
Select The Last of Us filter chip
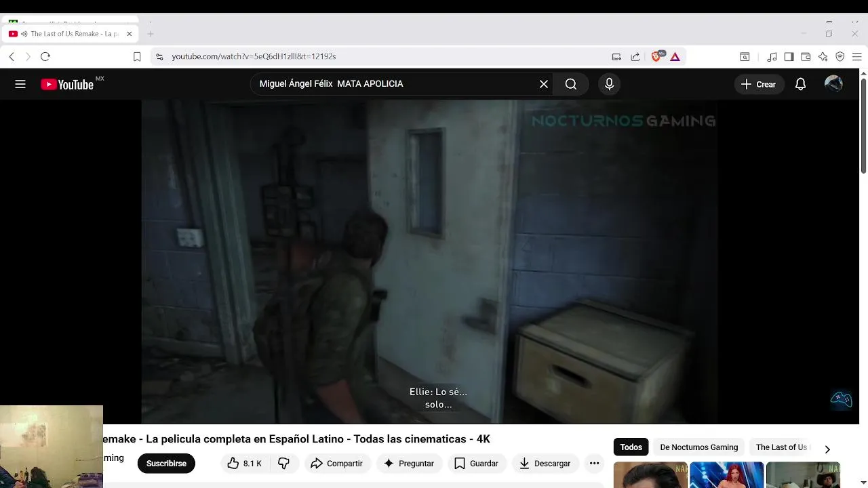pos(781,447)
